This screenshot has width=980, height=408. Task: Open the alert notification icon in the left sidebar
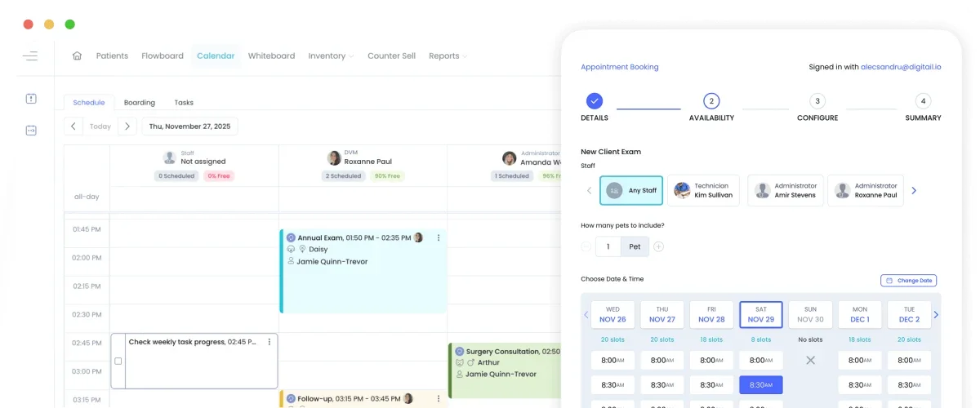pyautogui.click(x=31, y=99)
